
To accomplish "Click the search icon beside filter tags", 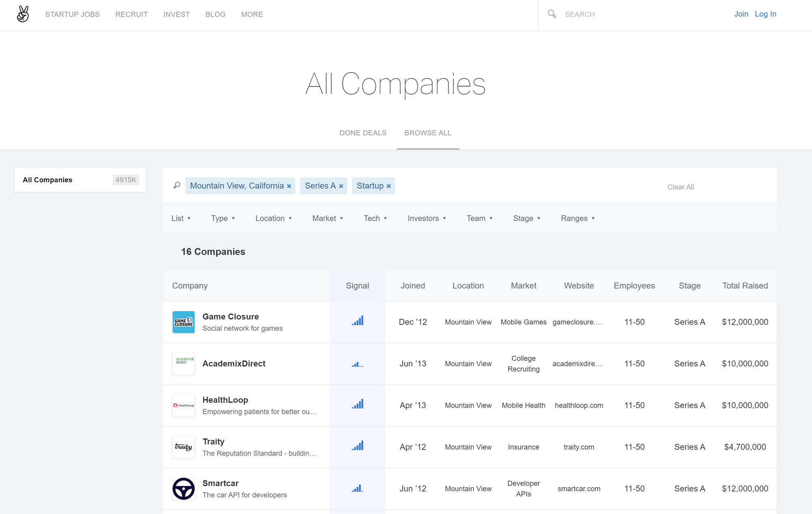I will pos(177,185).
